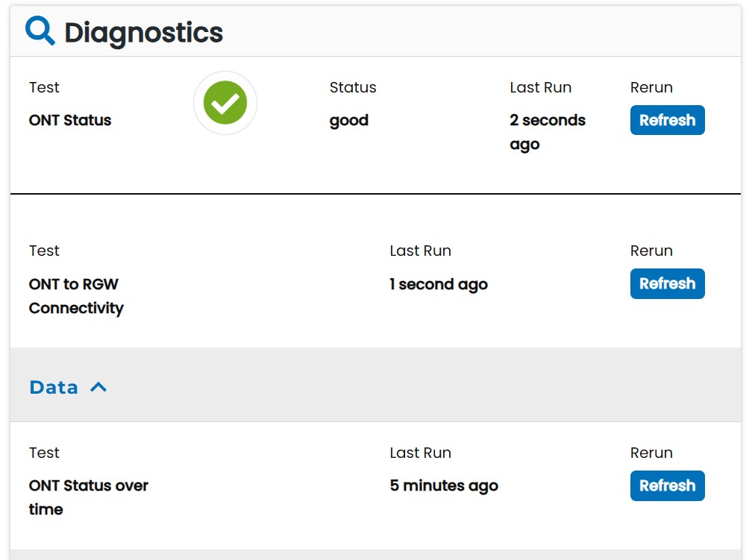Rerun ONT to RGW Connectivity test

tap(667, 283)
